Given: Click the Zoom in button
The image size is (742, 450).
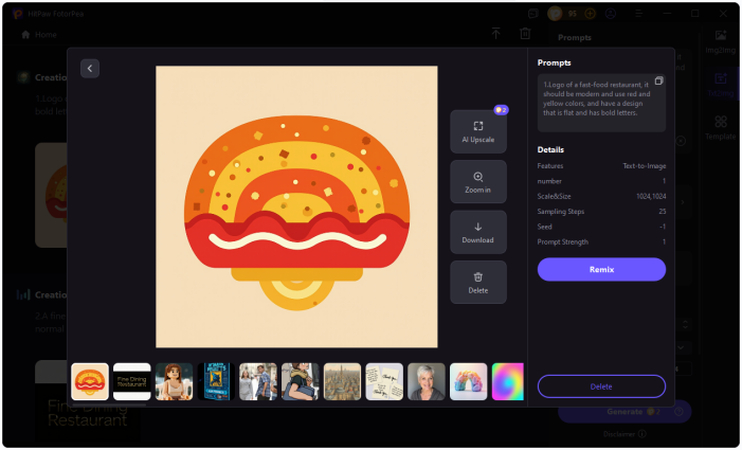Looking at the screenshot, I should tap(478, 182).
